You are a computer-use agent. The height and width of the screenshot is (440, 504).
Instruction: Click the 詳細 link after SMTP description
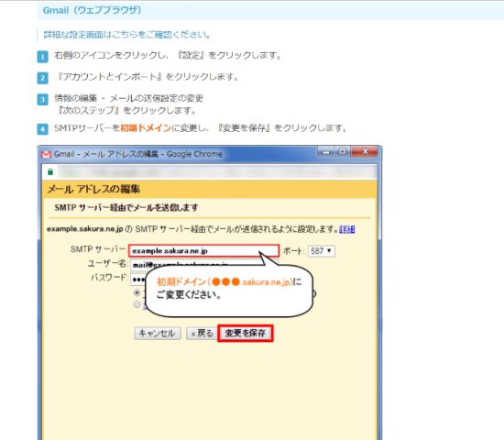pyautogui.click(x=346, y=229)
